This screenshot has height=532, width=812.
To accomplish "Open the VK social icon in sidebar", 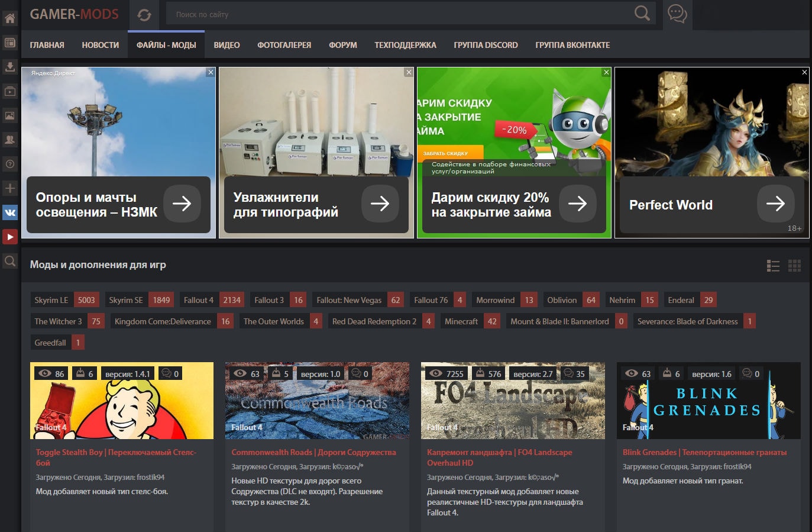I will point(10,212).
